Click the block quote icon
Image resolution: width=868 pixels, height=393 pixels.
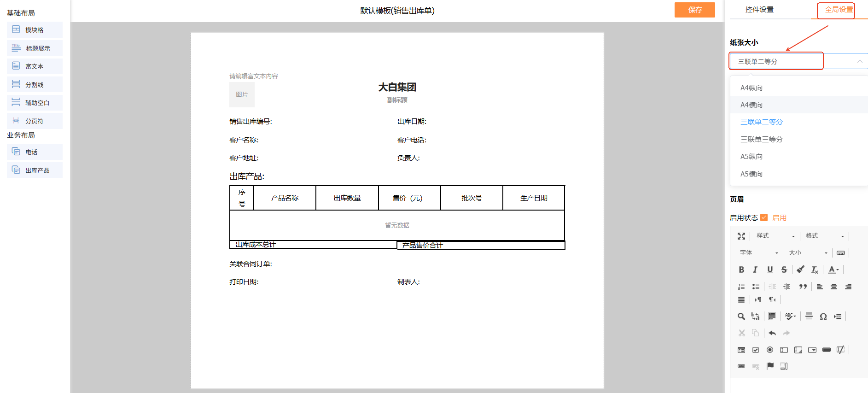coord(803,287)
